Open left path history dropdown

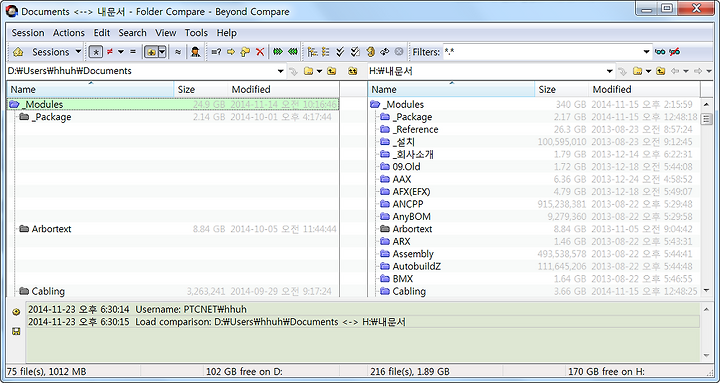(281, 71)
